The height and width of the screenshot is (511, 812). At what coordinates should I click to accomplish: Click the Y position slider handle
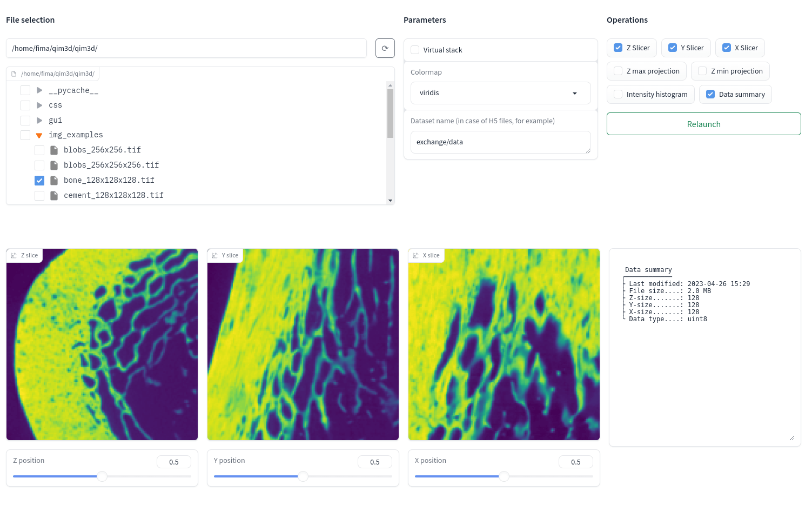pyautogui.click(x=303, y=476)
